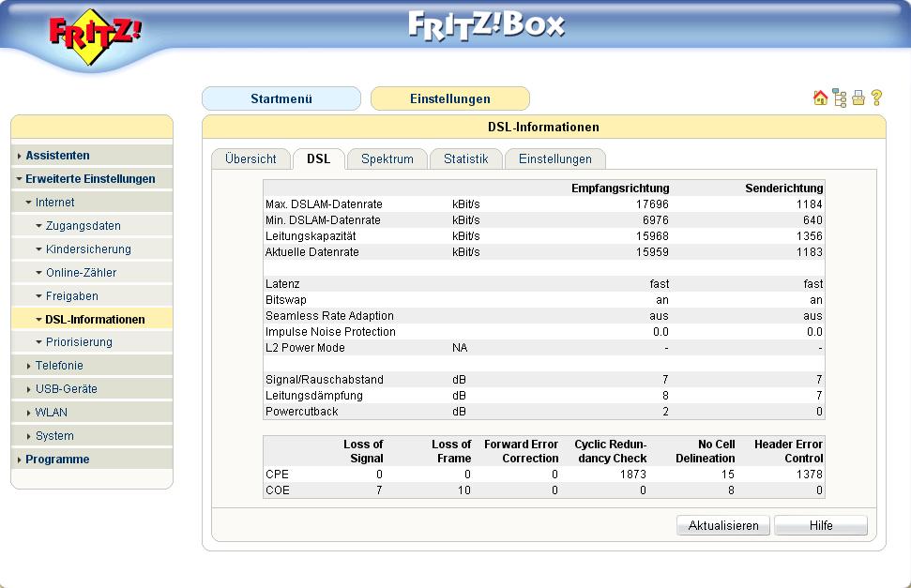Screen dimensions: 911x588
Task: Click the Senderichtung column header
Action: [783, 188]
